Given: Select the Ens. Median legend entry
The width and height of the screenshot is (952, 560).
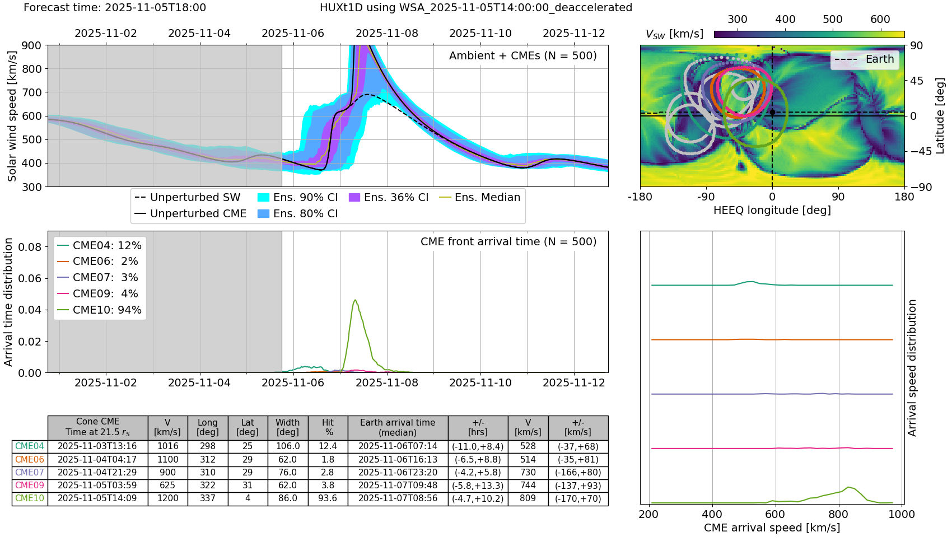Looking at the screenshot, I should click(x=480, y=198).
